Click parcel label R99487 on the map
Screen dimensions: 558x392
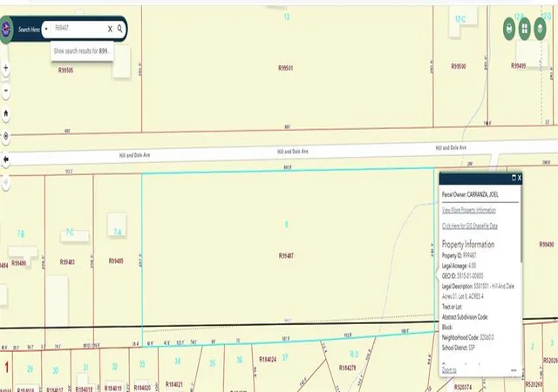tap(286, 255)
